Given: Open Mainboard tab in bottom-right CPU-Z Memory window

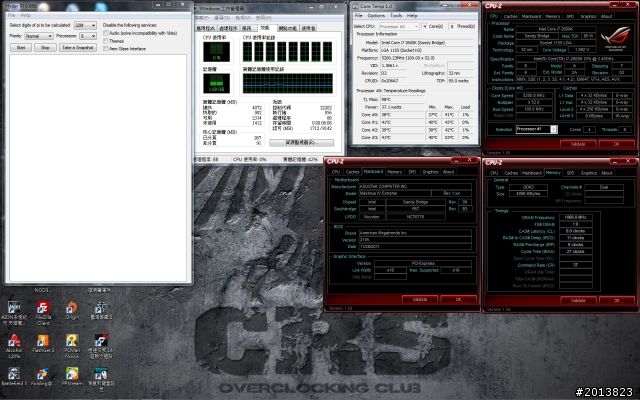Looking at the screenshot, I should 532,173.
